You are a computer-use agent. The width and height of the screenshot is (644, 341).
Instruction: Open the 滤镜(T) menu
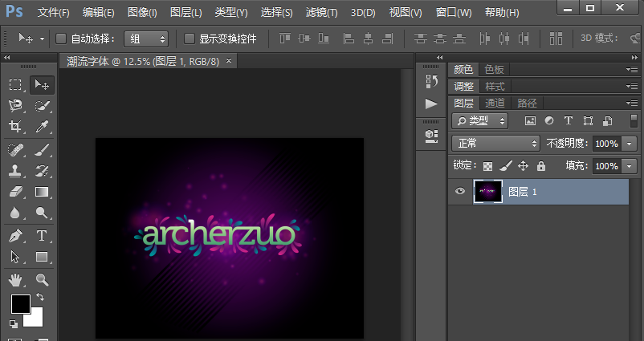click(x=322, y=13)
